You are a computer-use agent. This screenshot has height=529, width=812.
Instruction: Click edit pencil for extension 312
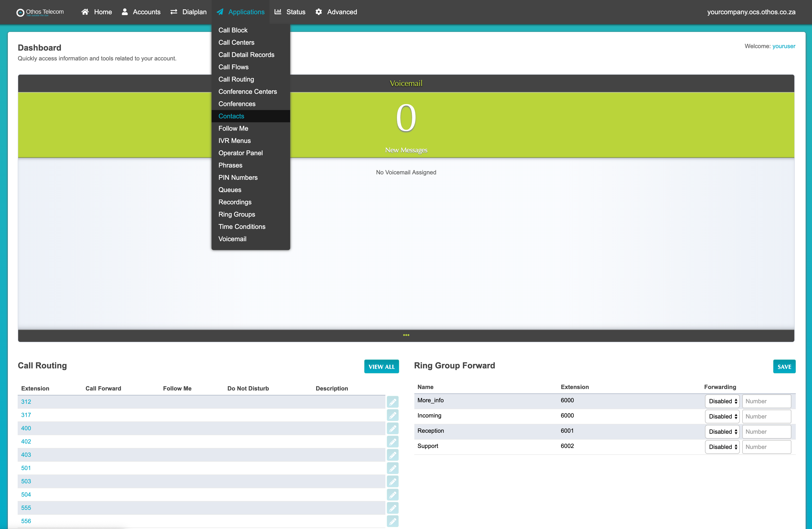click(x=392, y=402)
